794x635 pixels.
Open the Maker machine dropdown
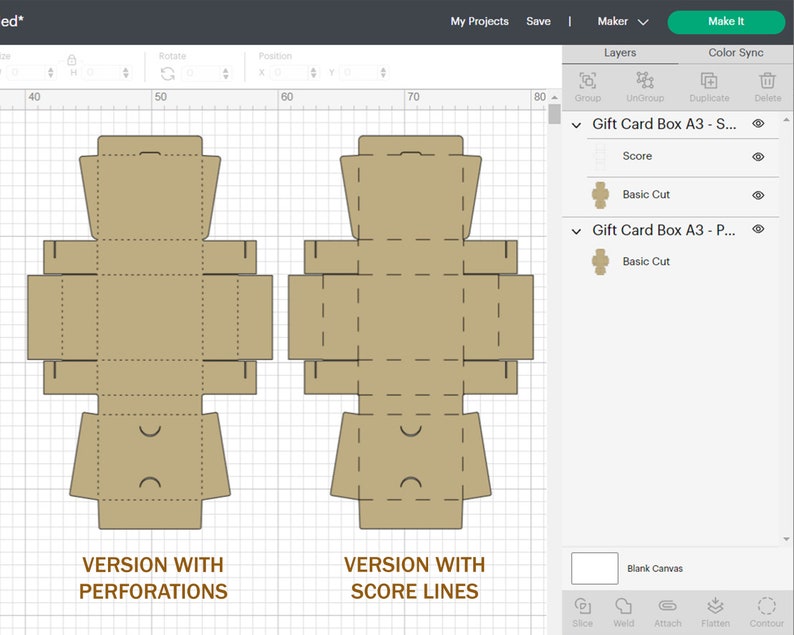pyautogui.click(x=623, y=21)
